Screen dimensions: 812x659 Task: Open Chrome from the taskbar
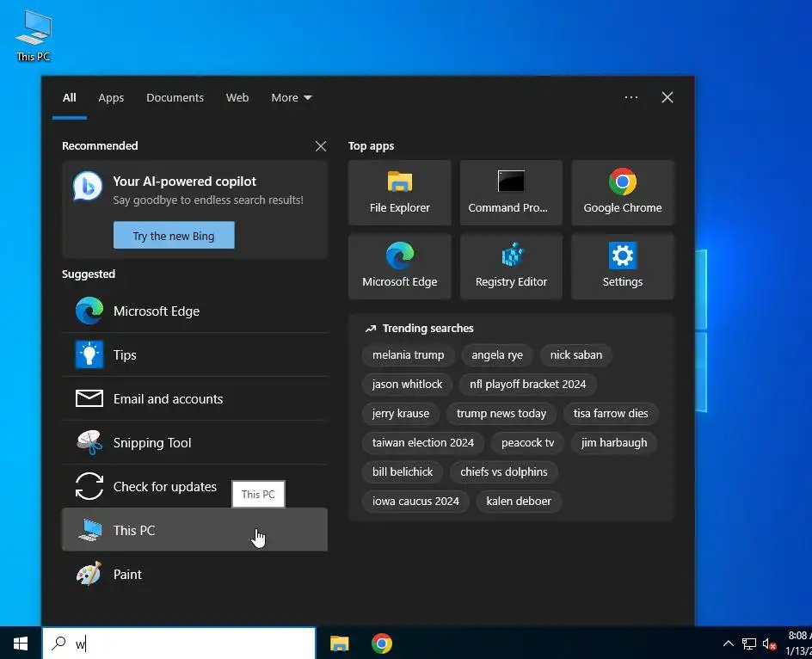[x=382, y=644]
